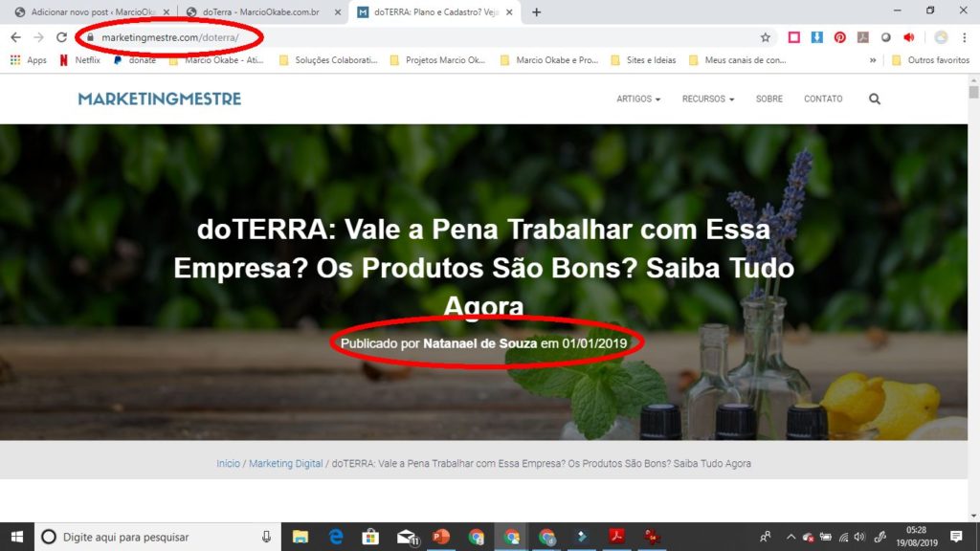980x551 pixels.
Task: Open Adobe Acrobat from the taskbar
Action: [x=617, y=537]
